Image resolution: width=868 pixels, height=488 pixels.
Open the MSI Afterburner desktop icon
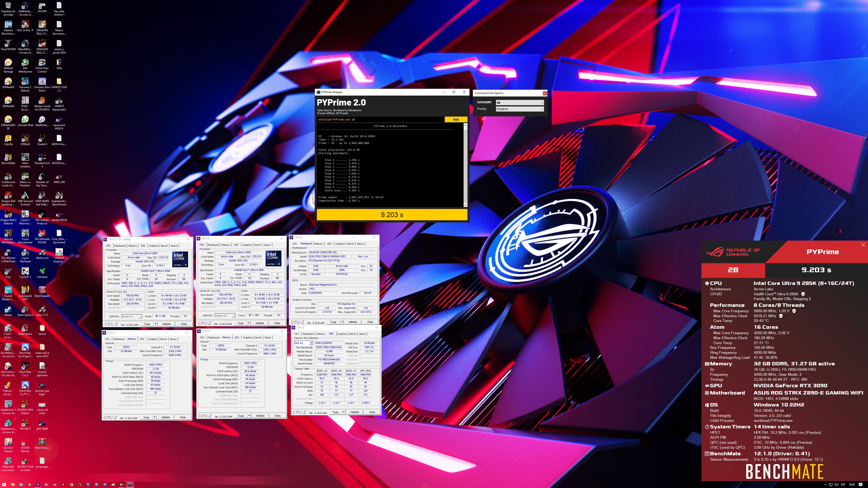pyautogui.click(x=25, y=66)
